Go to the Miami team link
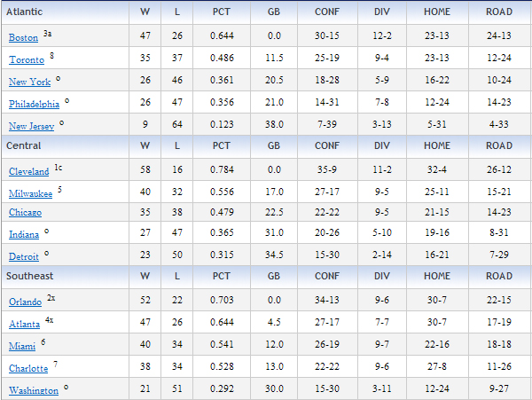 [x=22, y=347]
